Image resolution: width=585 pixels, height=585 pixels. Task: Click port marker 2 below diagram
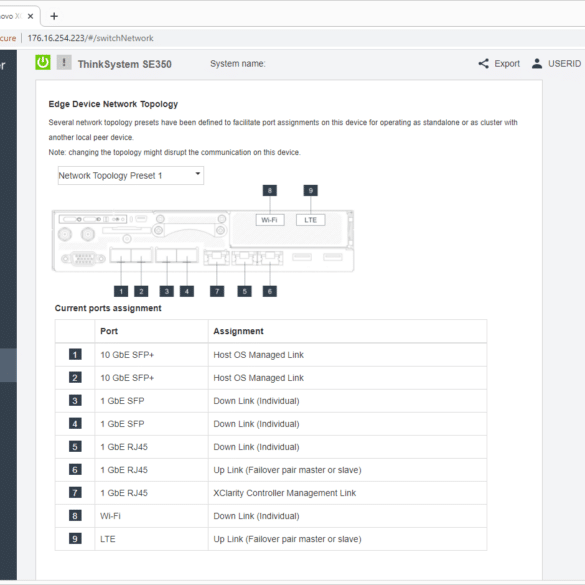141,291
